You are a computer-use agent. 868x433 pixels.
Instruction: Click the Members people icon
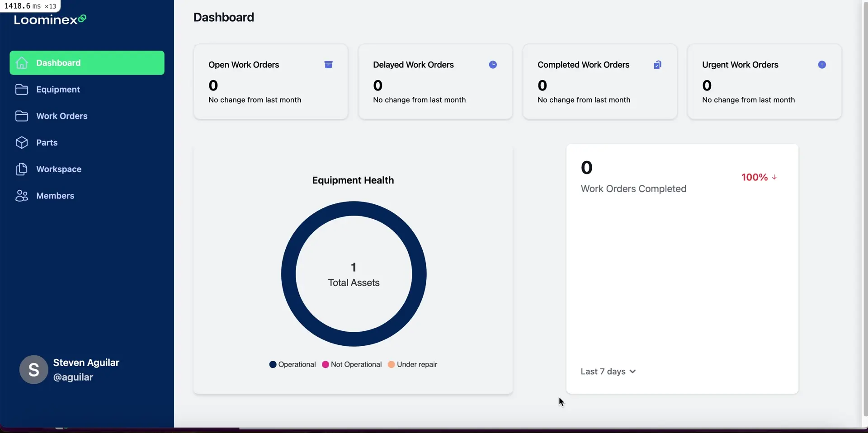tap(21, 196)
